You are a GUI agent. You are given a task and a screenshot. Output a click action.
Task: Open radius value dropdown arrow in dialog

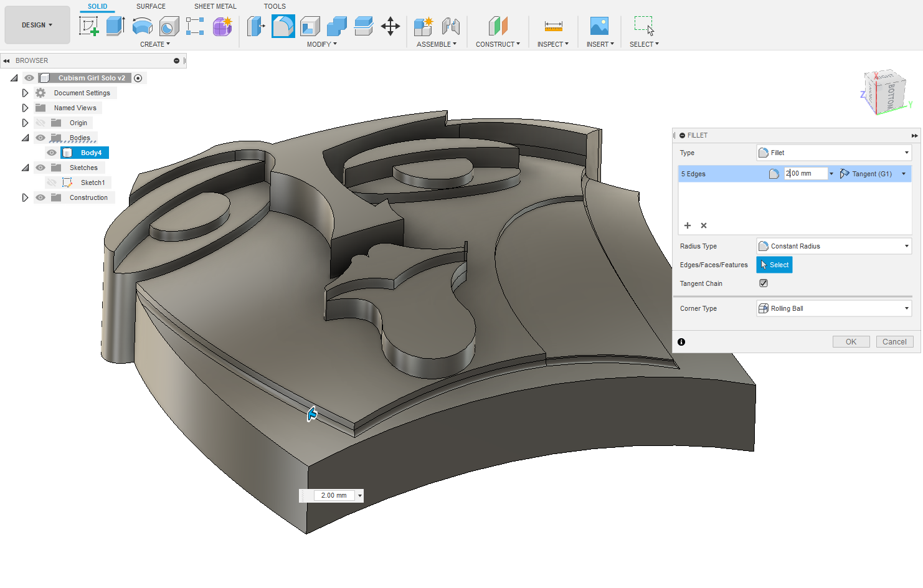click(x=831, y=174)
